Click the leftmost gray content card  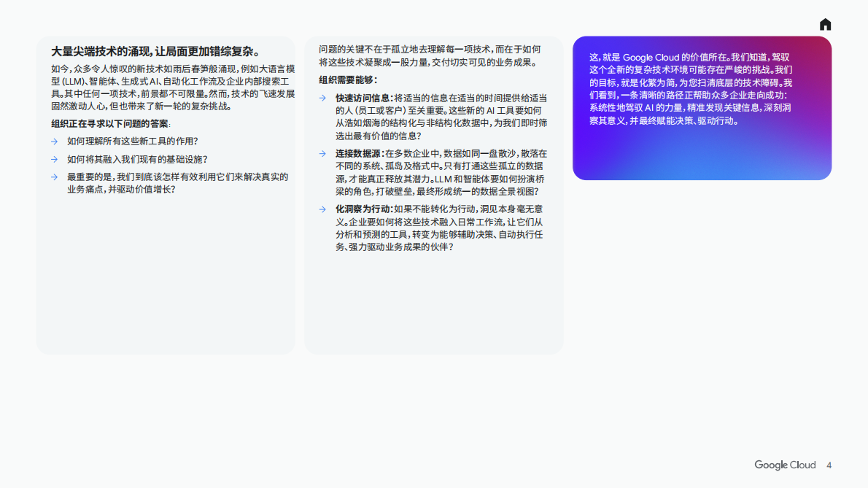(x=166, y=193)
